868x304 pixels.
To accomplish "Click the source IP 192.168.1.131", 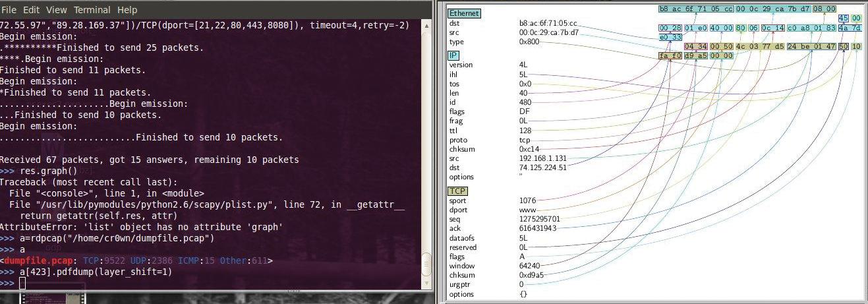I will 542,158.
